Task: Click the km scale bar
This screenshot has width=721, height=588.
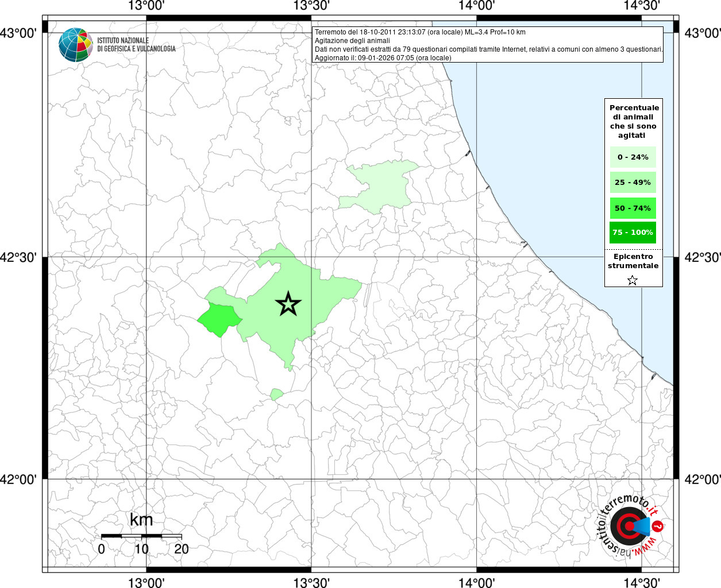Action: [x=141, y=536]
